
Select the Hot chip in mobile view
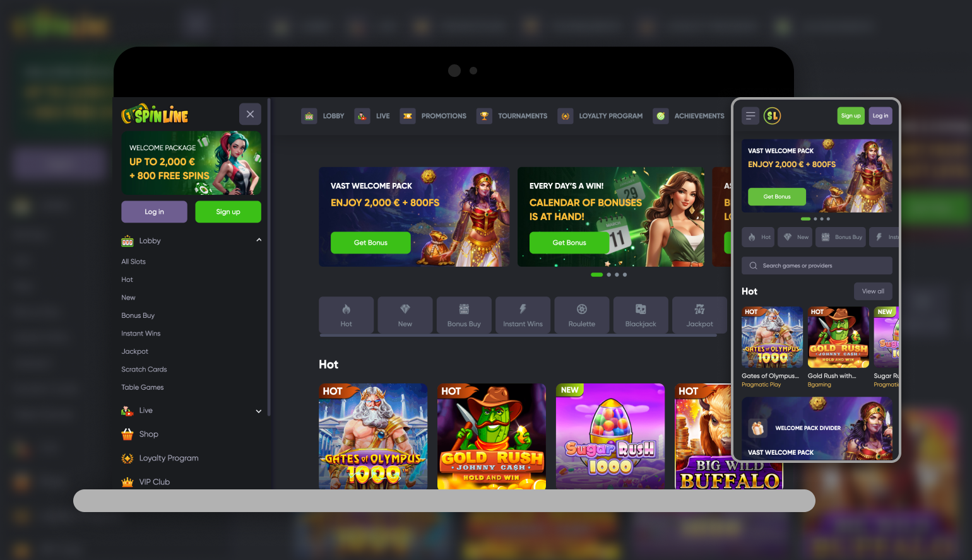(x=758, y=237)
